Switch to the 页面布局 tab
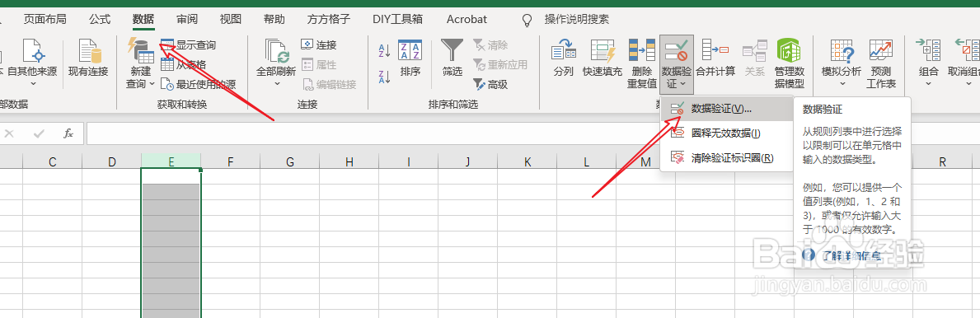This screenshot has width=980, height=318. coord(45,20)
